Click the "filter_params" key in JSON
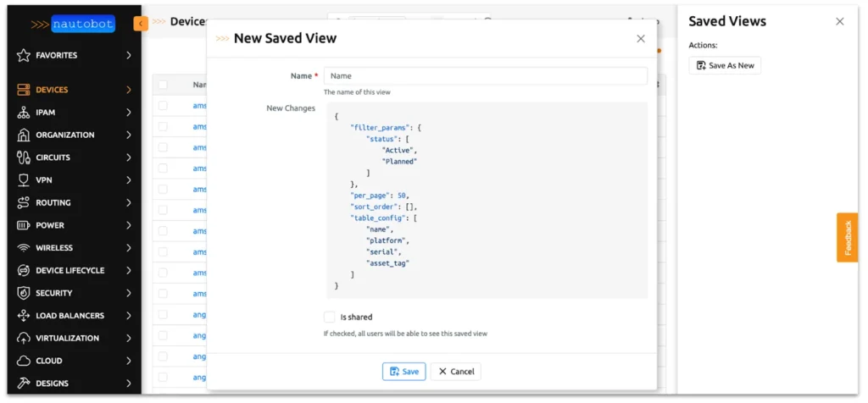Image resolution: width=868 pixels, height=403 pixels. coord(381,127)
